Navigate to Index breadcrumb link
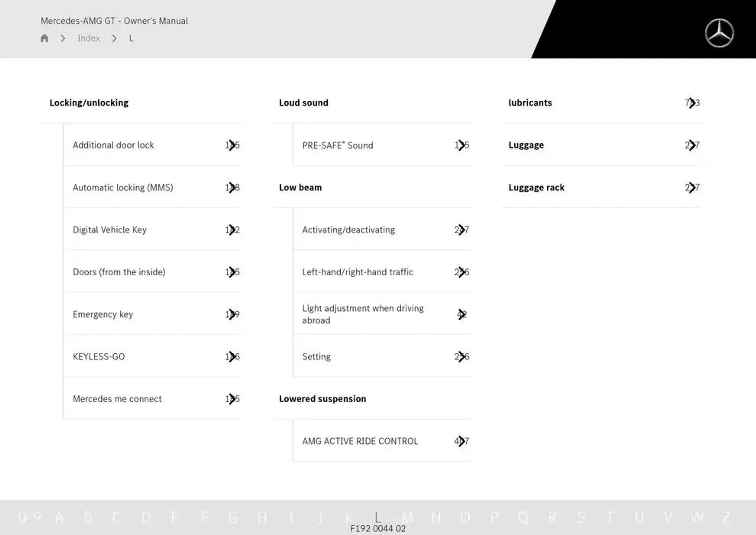 pos(88,38)
